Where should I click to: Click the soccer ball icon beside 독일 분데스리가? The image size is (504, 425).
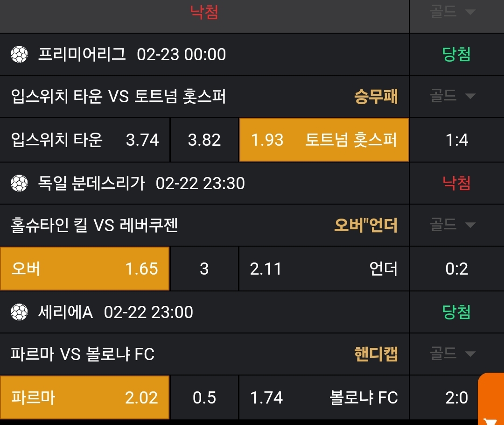tap(20, 184)
